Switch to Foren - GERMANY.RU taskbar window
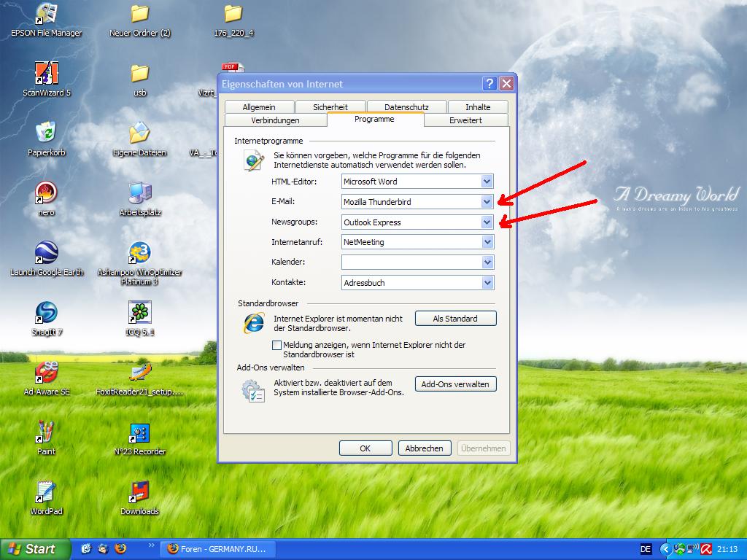 217,549
